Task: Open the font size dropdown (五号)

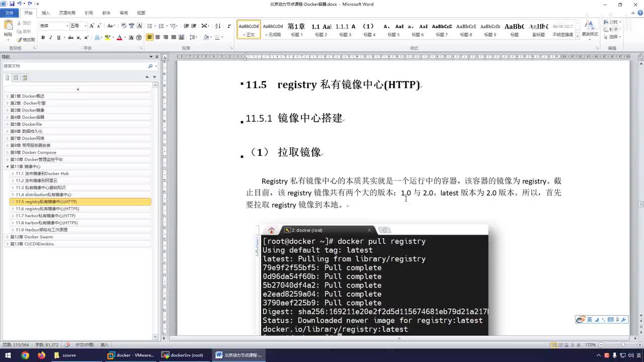Action: (85, 26)
